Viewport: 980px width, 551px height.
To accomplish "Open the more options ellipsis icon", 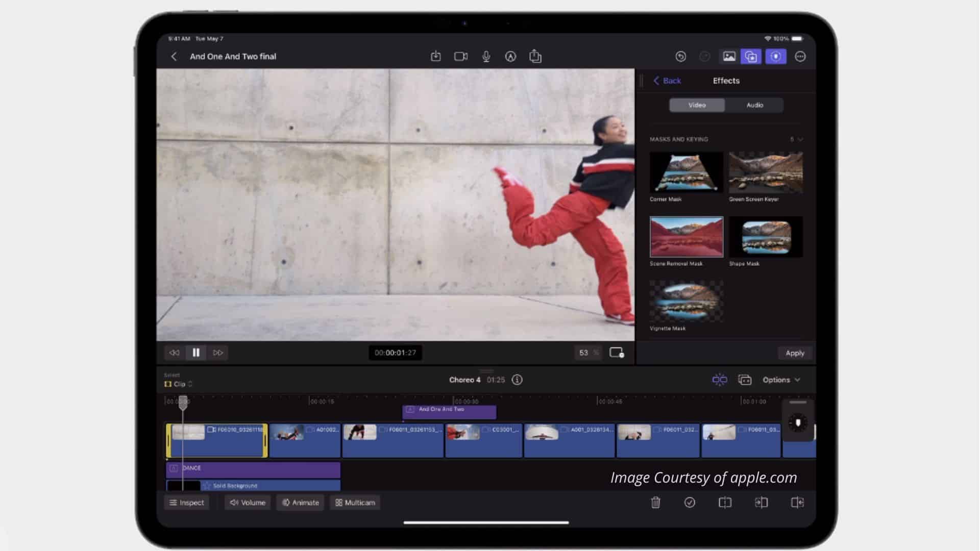I will coord(800,57).
